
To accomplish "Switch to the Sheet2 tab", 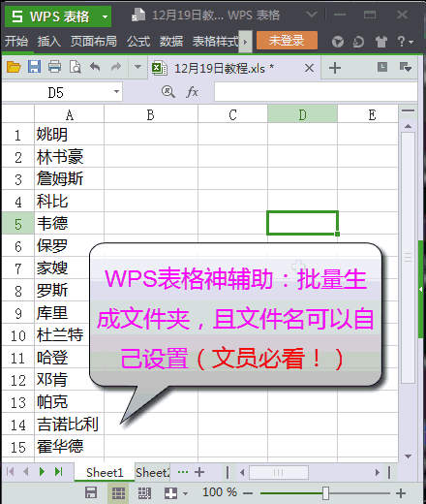I will tap(152, 473).
